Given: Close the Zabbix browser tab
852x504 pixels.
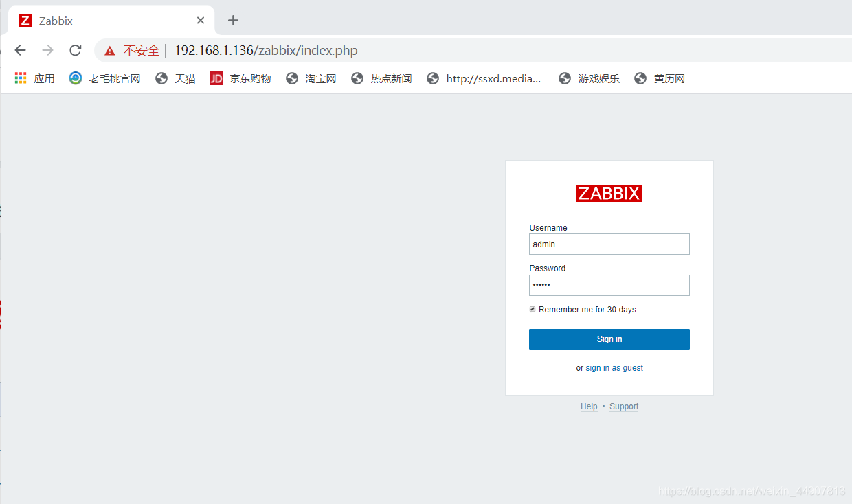Looking at the screenshot, I should pos(201,21).
